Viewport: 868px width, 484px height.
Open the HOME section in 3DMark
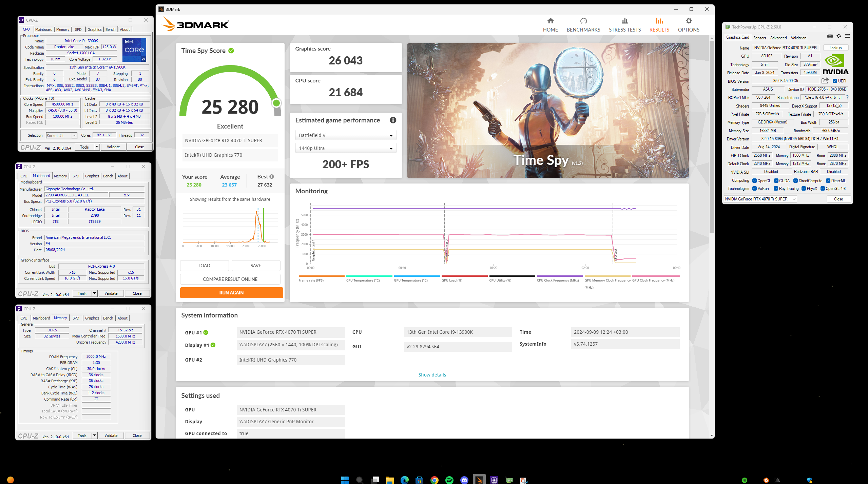click(550, 25)
